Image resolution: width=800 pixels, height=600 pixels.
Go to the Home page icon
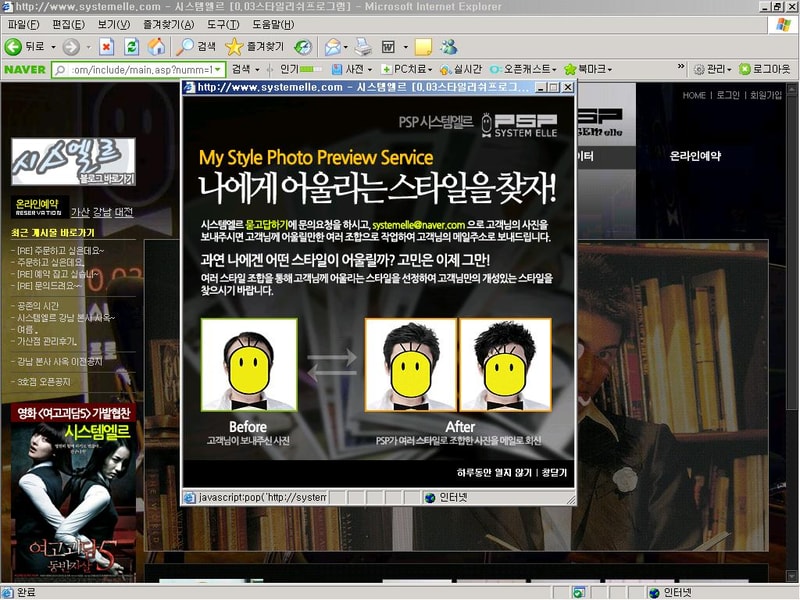point(156,47)
